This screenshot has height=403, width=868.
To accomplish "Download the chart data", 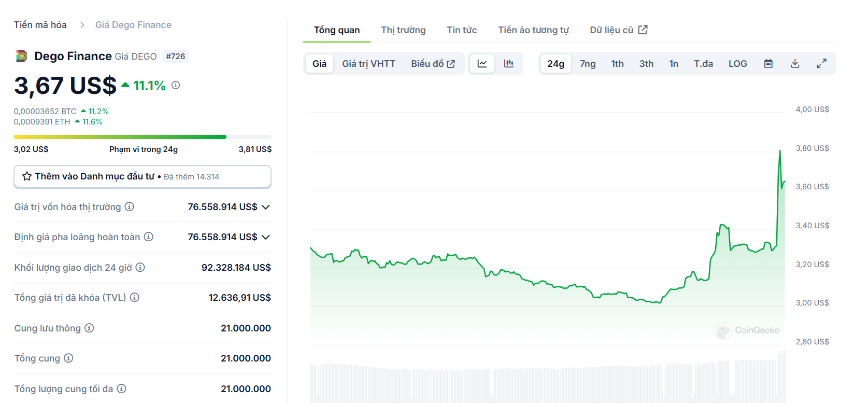I will coord(795,64).
